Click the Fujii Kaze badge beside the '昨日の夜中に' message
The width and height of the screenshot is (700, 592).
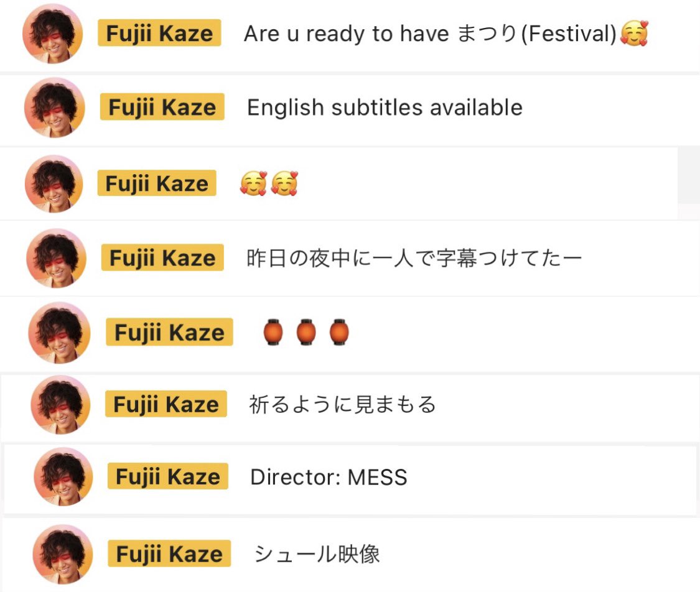click(x=162, y=258)
